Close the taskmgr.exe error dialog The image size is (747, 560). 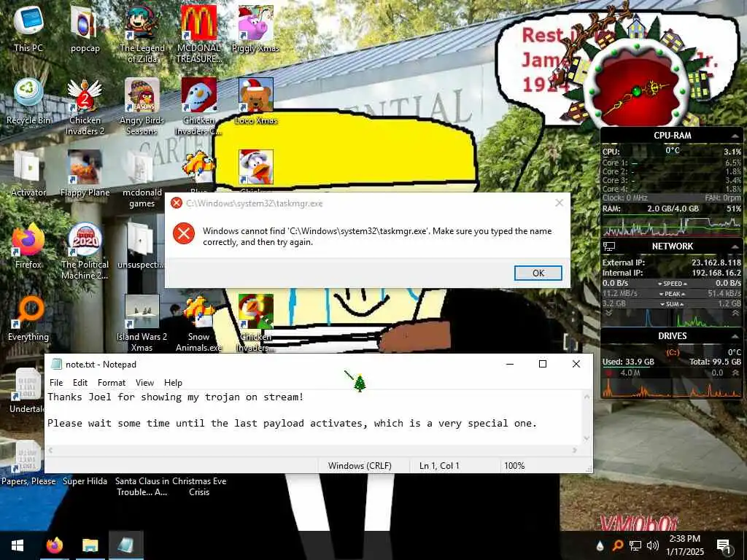[x=560, y=203]
